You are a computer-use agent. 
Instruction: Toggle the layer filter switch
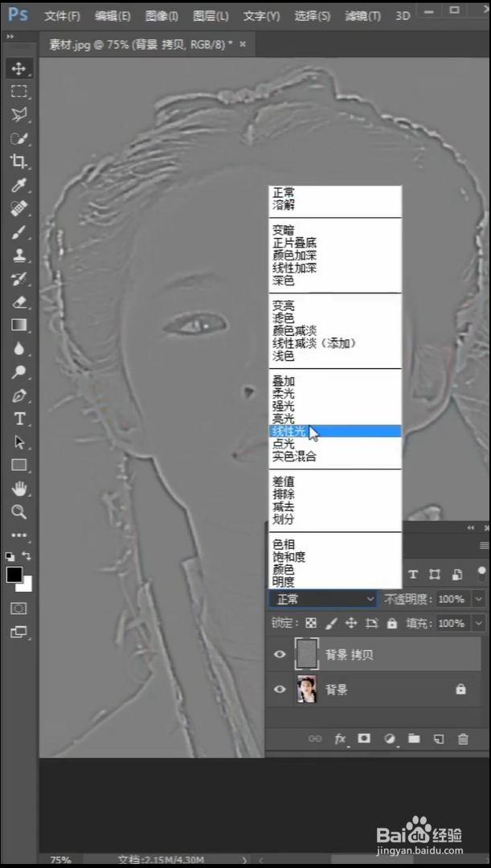click(x=481, y=572)
